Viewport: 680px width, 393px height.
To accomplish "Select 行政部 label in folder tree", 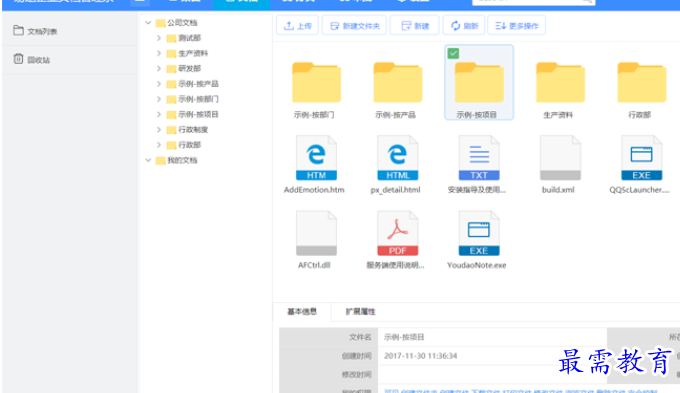I will pyautogui.click(x=190, y=145).
